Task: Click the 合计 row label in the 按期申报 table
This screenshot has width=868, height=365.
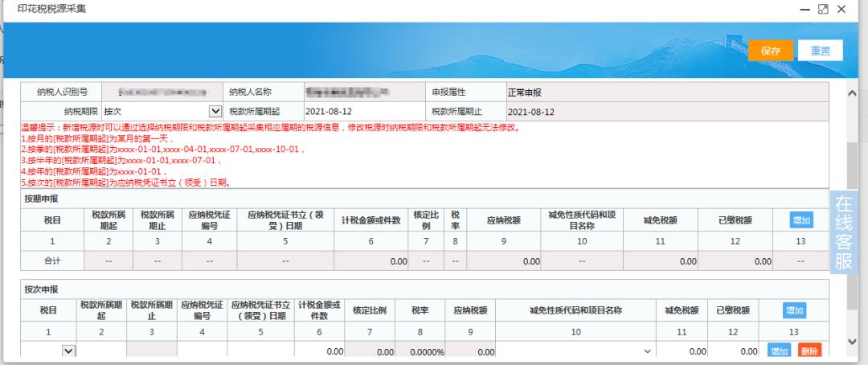Action: point(52,260)
